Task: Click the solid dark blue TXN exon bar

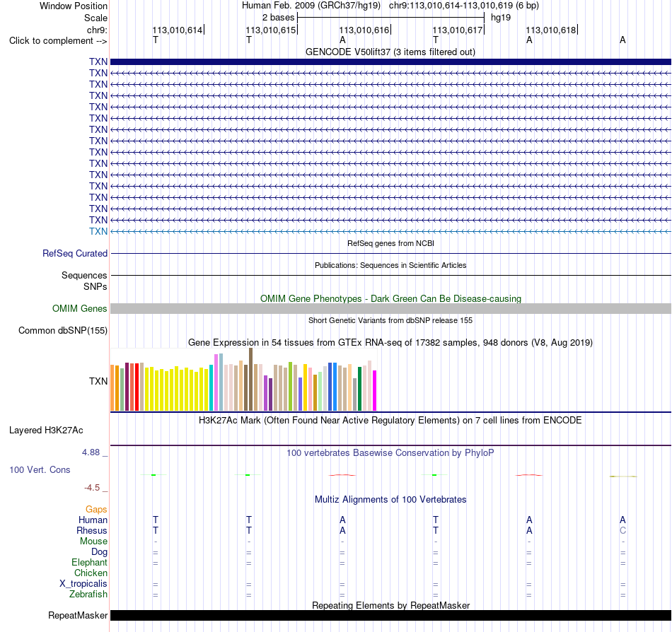Action: click(x=390, y=62)
